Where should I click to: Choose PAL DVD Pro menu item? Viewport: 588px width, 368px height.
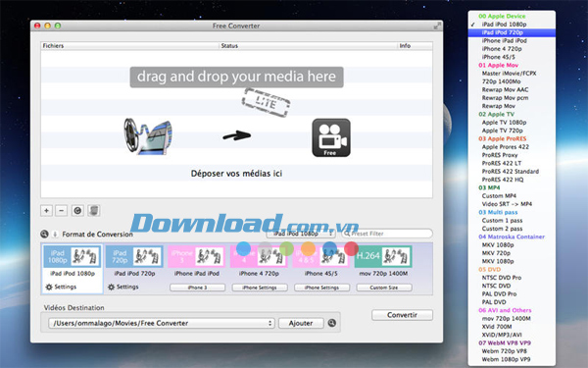[512, 294]
